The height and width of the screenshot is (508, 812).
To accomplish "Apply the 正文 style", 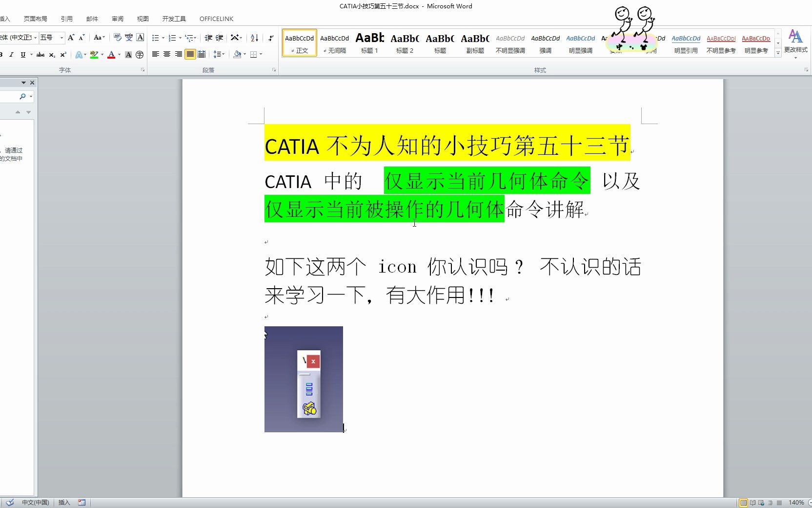I will click(x=300, y=43).
